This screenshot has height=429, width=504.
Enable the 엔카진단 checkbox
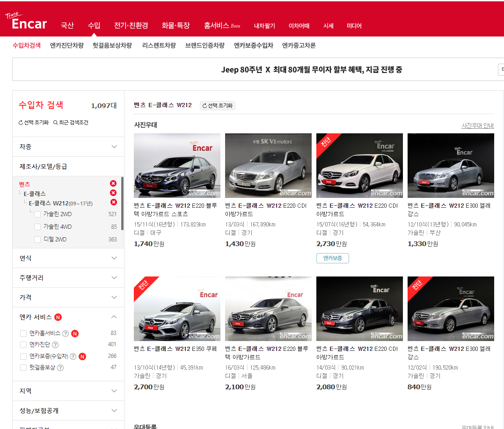(23, 345)
